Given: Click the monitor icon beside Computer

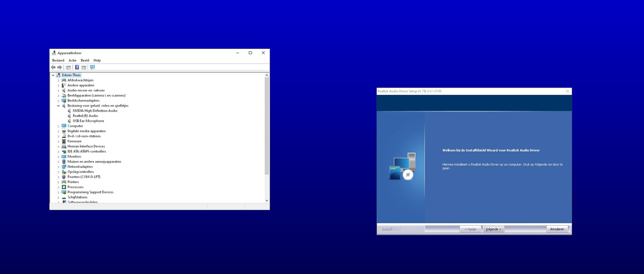Looking at the screenshot, I should (x=64, y=126).
